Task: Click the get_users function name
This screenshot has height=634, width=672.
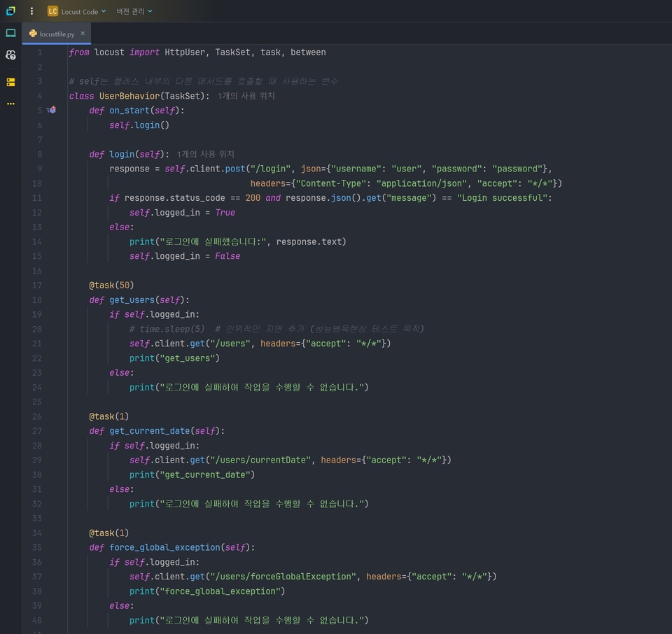Action: coord(132,300)
